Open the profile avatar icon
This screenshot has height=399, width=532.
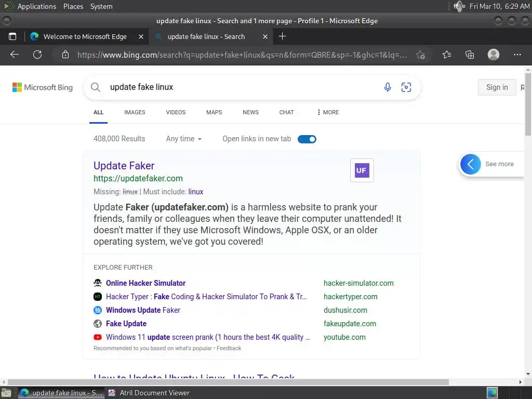pos(494,54)
